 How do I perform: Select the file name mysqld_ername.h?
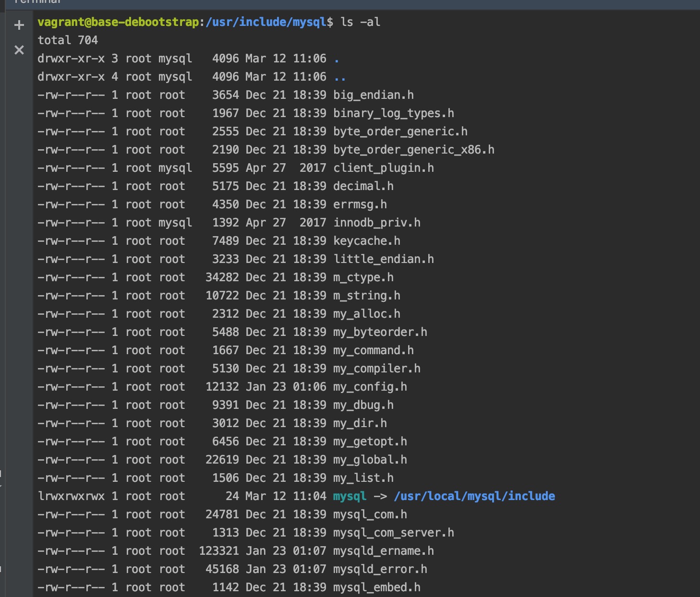384,551
